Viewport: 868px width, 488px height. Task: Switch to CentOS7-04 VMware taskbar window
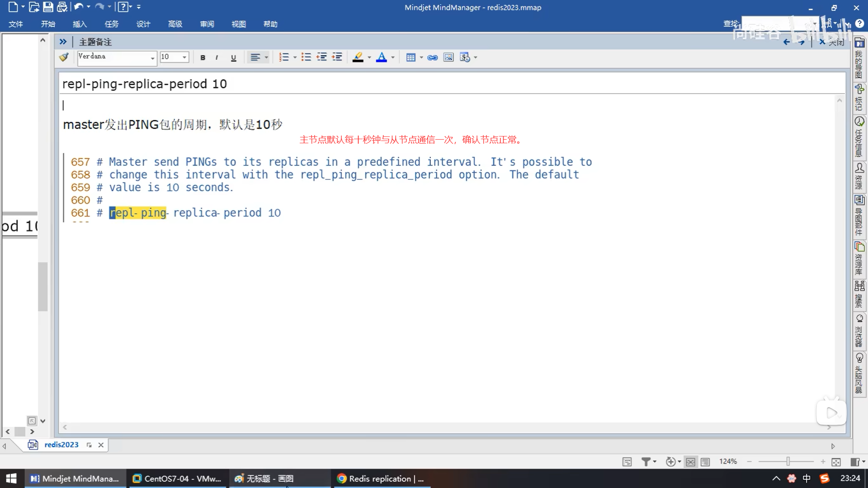point(177,479)
